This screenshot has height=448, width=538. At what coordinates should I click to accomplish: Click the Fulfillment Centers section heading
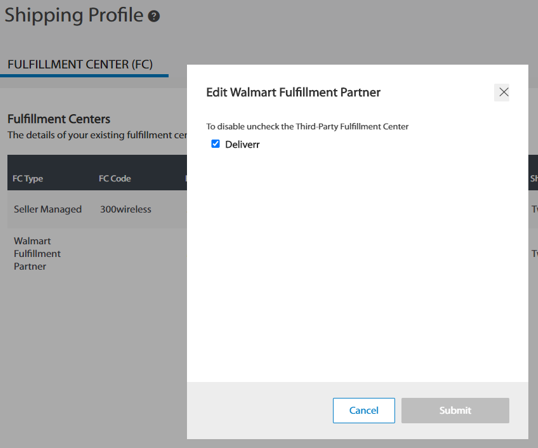point(59,119)
